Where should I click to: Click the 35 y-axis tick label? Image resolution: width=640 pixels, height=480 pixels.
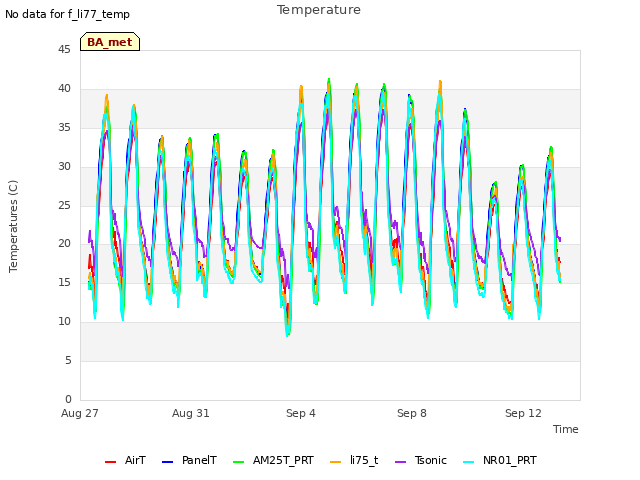(64, 127)
